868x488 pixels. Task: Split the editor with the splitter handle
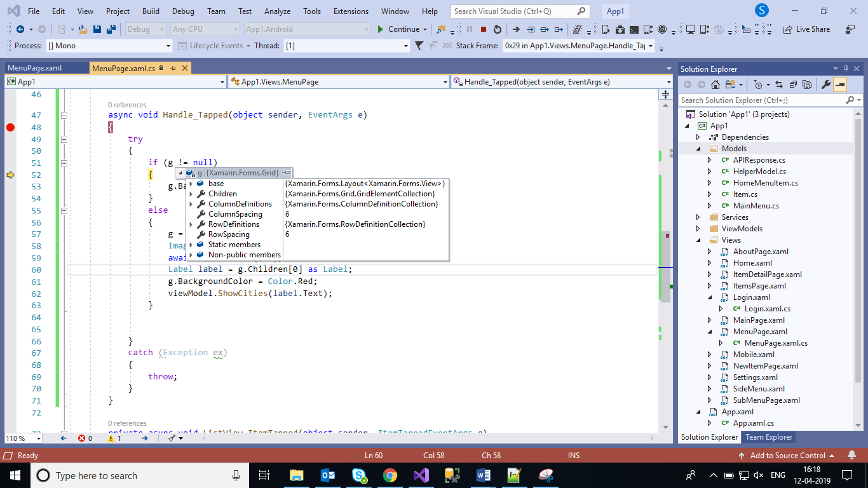[x=665, y=94]
